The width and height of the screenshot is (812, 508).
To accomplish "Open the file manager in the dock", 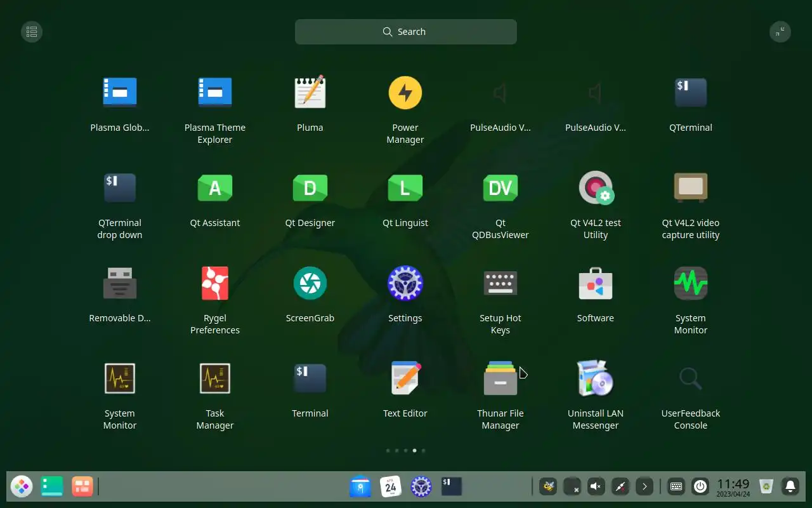I will [360, 487].
